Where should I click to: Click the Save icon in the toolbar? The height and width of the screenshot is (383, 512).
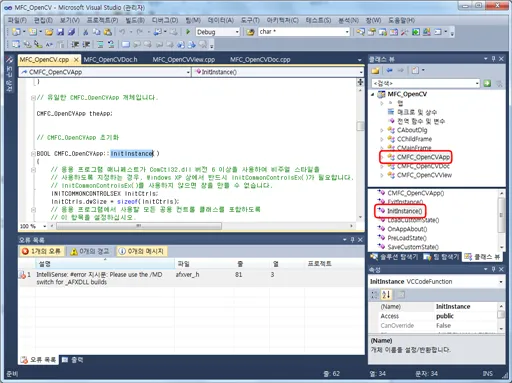click(60, 32)
